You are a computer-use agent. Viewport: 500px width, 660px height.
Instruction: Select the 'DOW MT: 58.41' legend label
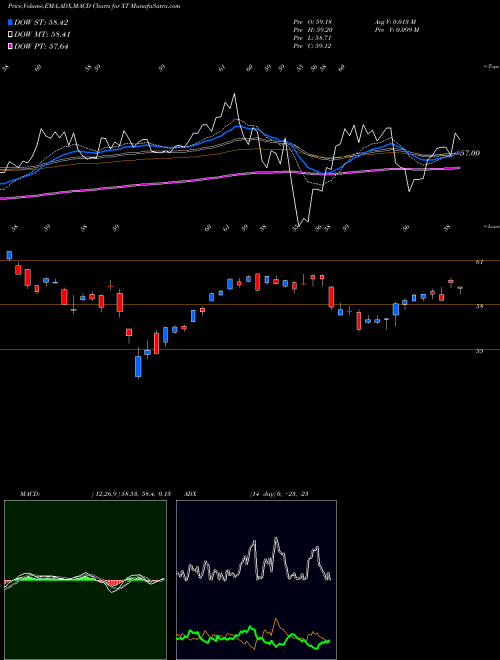[x=42, y=35]
